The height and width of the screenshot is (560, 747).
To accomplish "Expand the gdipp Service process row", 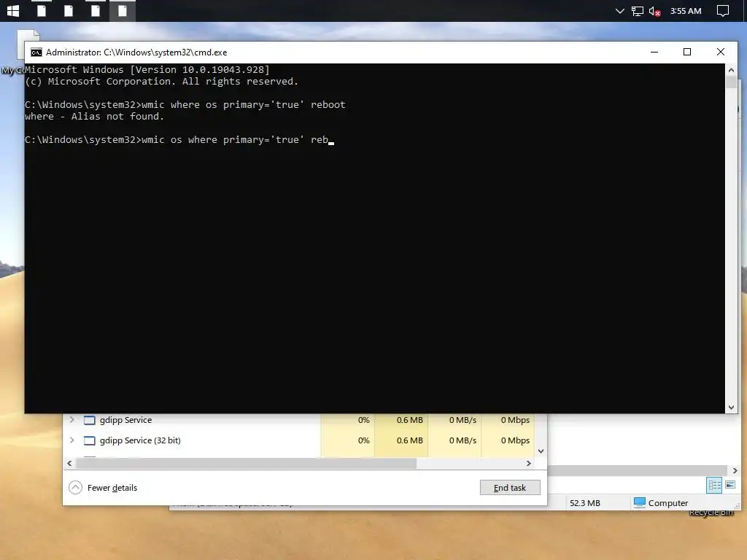I will point(72,419).
